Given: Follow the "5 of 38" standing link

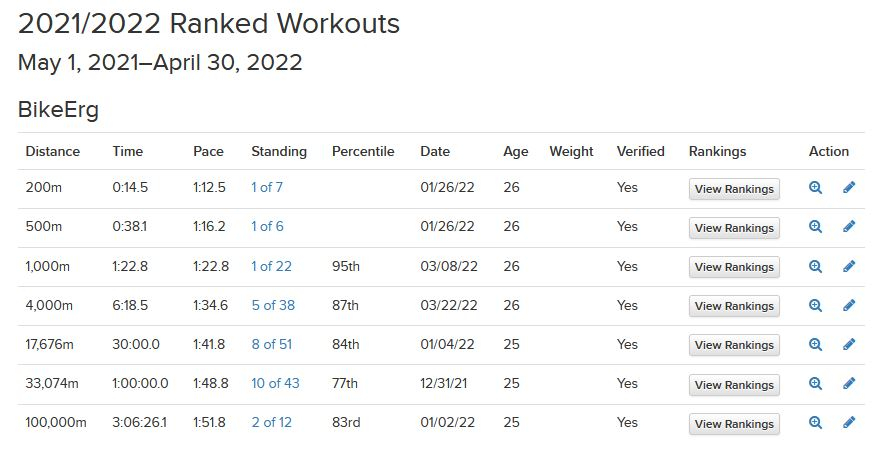Looking at the screenshot, I should pyautogui.click(x=273, y=305).
